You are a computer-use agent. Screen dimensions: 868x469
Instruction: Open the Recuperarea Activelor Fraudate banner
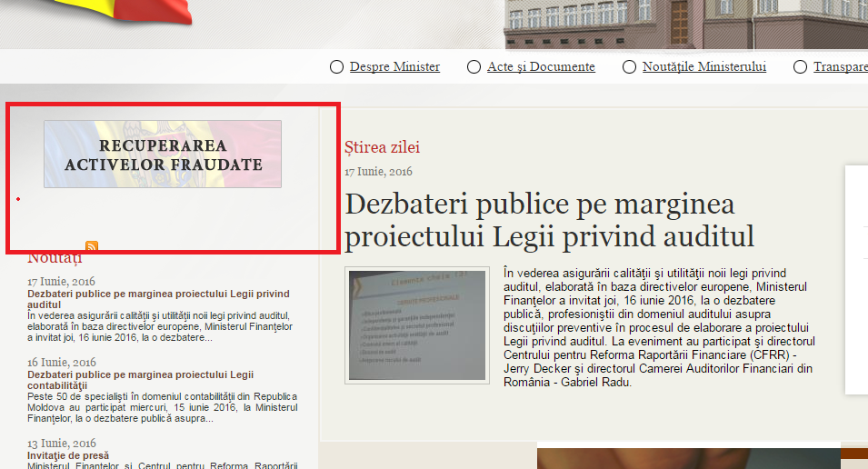click(x=163, y=154)
